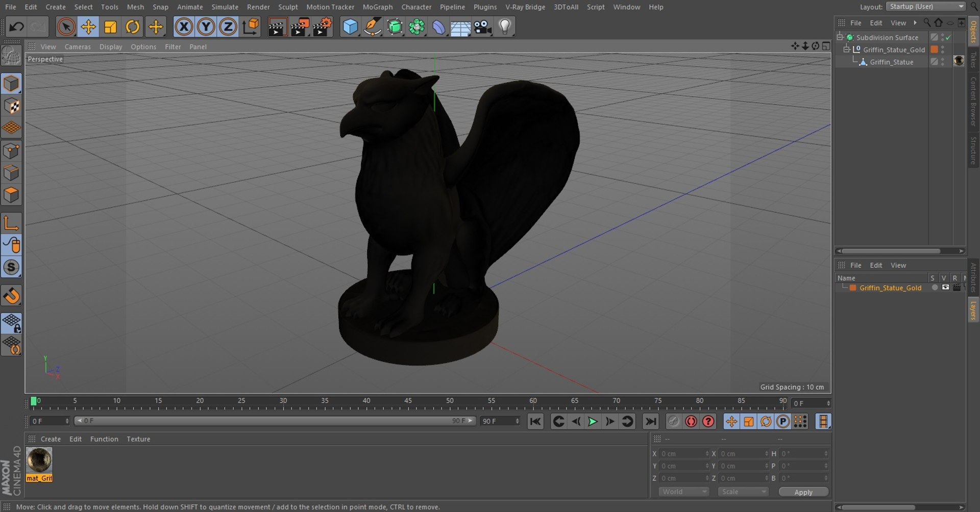Open the Layers side tab
The height and width of the screenshot is (512, 980).
973,311
